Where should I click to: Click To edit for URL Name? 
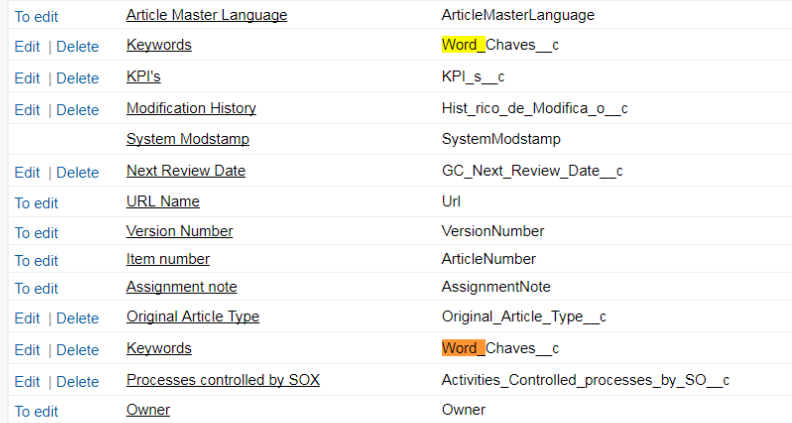pos(36,203)
